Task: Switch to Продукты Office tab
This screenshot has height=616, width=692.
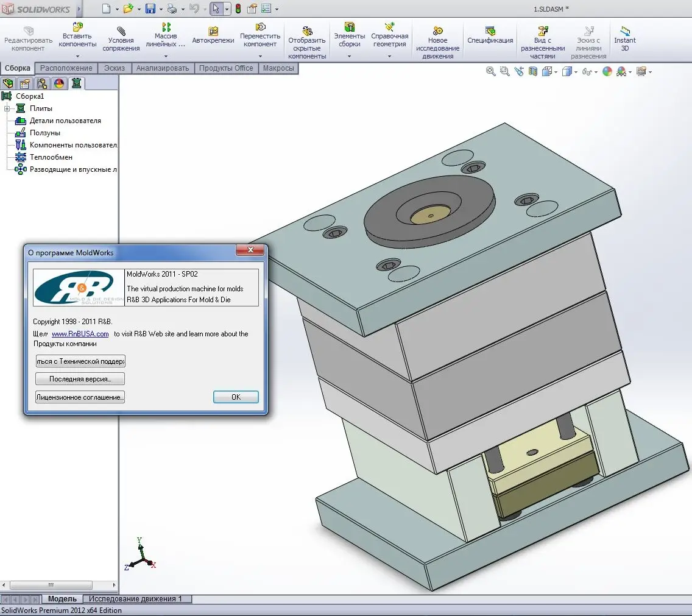Action: click(226, 68)
